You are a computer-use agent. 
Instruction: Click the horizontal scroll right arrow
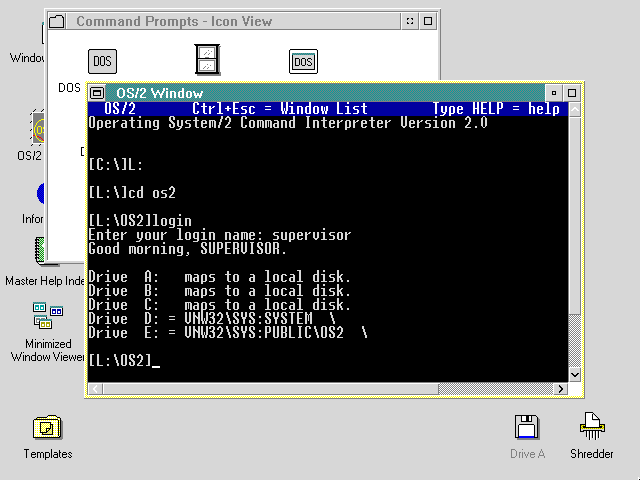[x=560, y=389]
